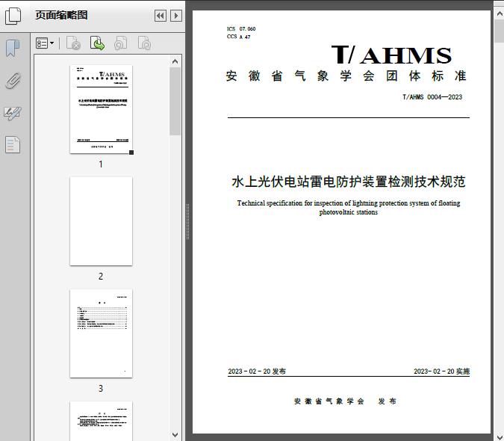
Task: Click the standard number T/AHMS 0004—2023
Action: point(432,97)
